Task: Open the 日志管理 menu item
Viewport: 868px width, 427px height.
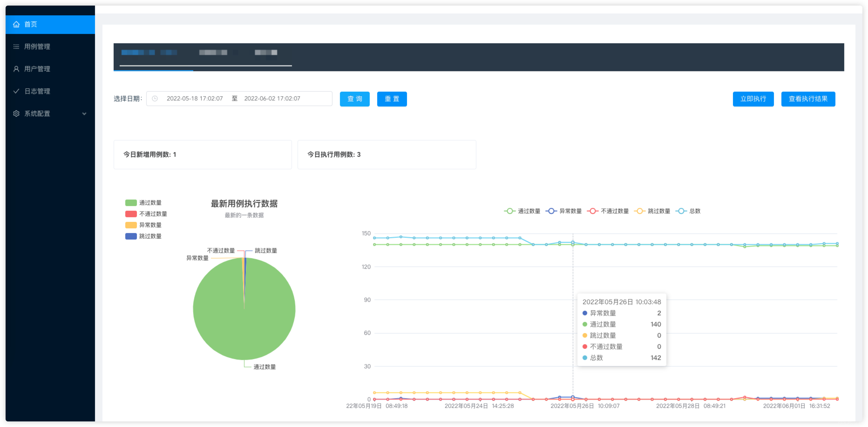Action: click(x=50, y=91)
